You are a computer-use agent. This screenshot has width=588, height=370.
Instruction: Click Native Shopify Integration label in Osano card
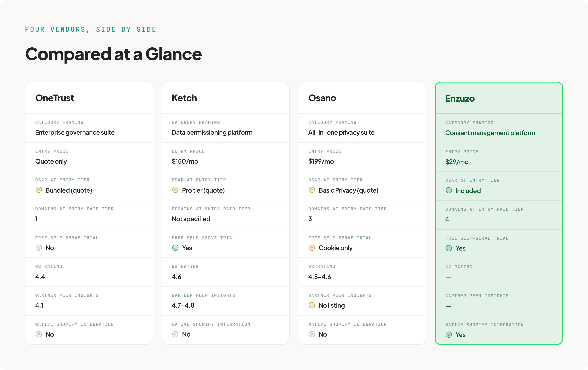[x=347, y=325]
